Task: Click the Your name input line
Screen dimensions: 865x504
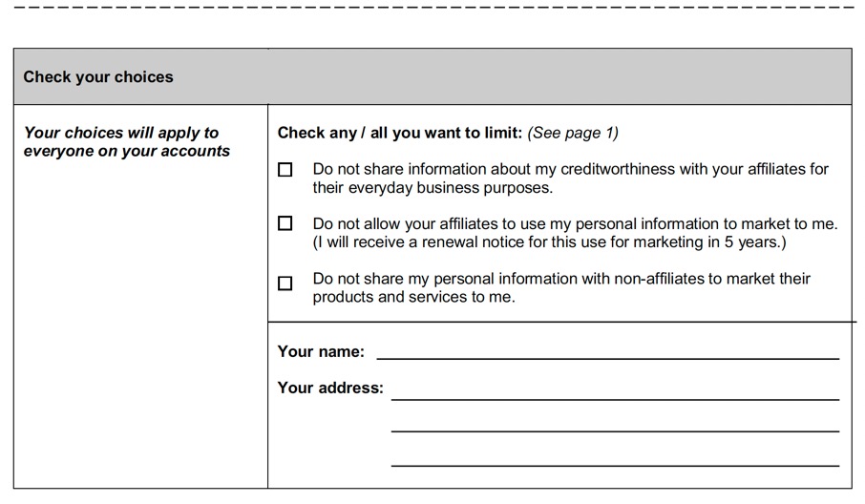Action: tap(608, 352)
